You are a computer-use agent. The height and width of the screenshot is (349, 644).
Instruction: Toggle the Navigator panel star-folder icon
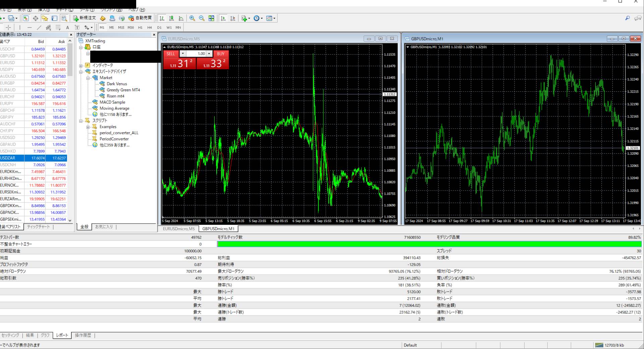[x=45, y=18]
